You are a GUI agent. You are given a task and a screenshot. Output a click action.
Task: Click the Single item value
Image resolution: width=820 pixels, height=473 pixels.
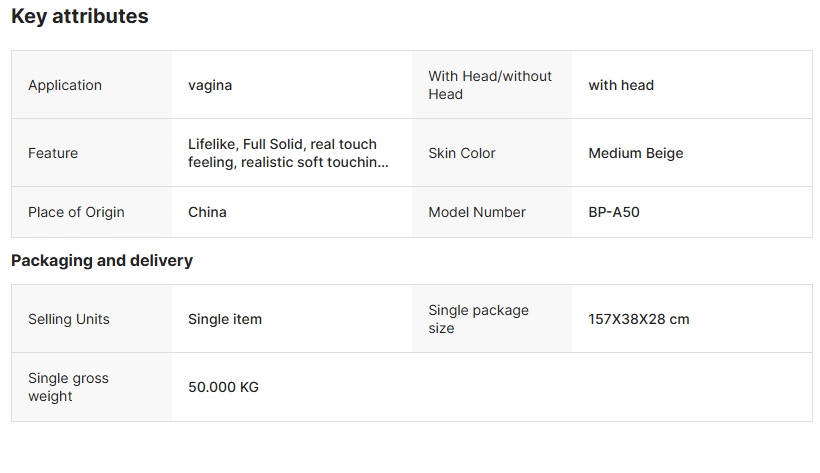tap(225, 319)
